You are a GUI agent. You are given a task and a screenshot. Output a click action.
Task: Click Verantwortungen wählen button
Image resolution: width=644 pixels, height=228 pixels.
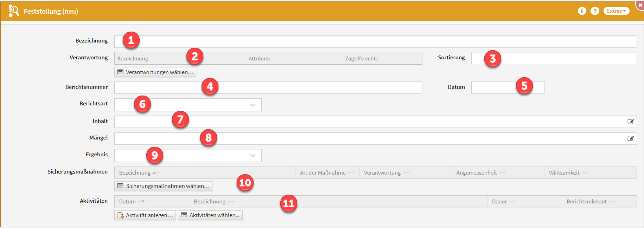coord(155,72)
